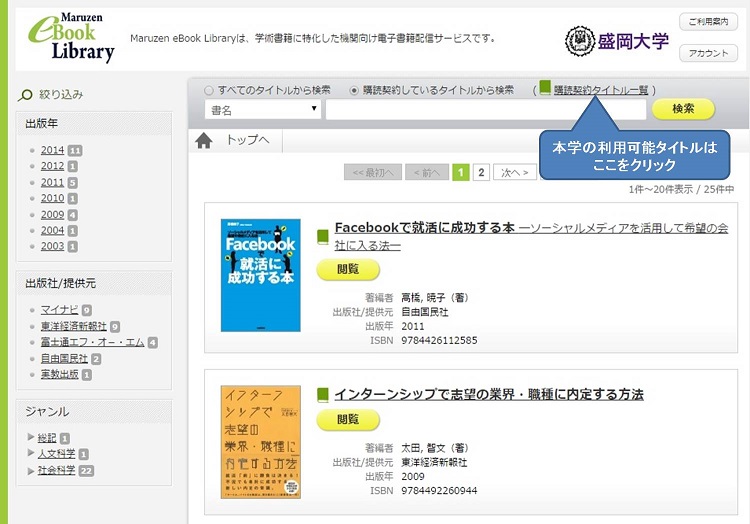The height and width of the screenshot is (524, 750).
Task: Click the Maruzen eBook Library logo
Action: coord(71,38)
